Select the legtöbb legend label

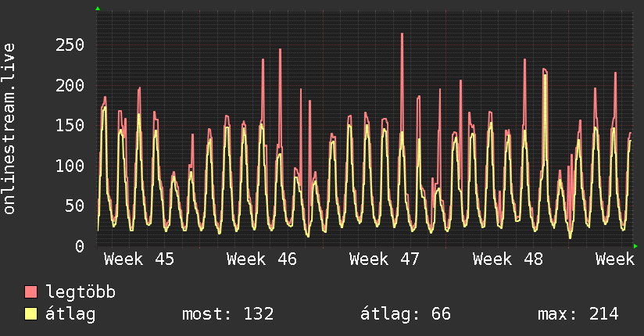[x=80, y=293]
